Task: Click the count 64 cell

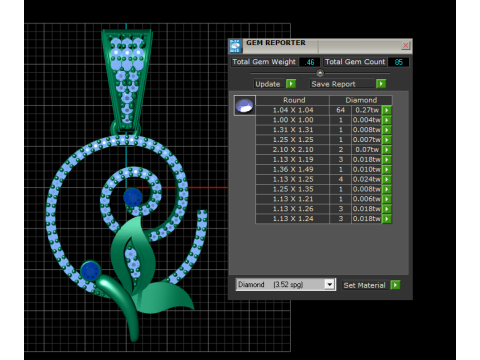Action: coord(340,110)
